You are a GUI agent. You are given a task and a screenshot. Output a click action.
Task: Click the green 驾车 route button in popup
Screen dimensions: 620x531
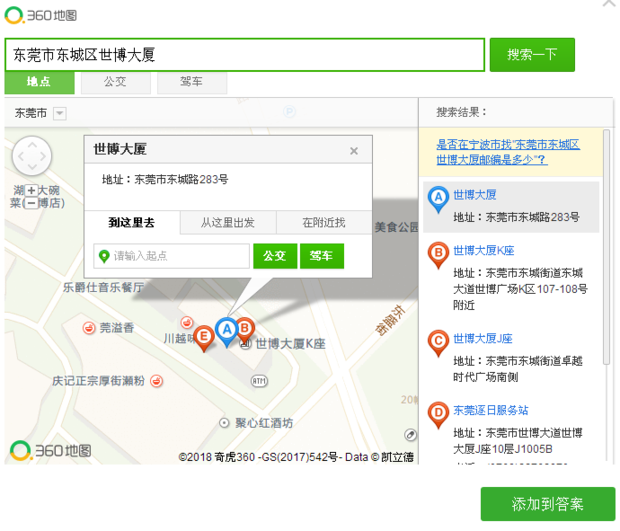coord(321,256)
